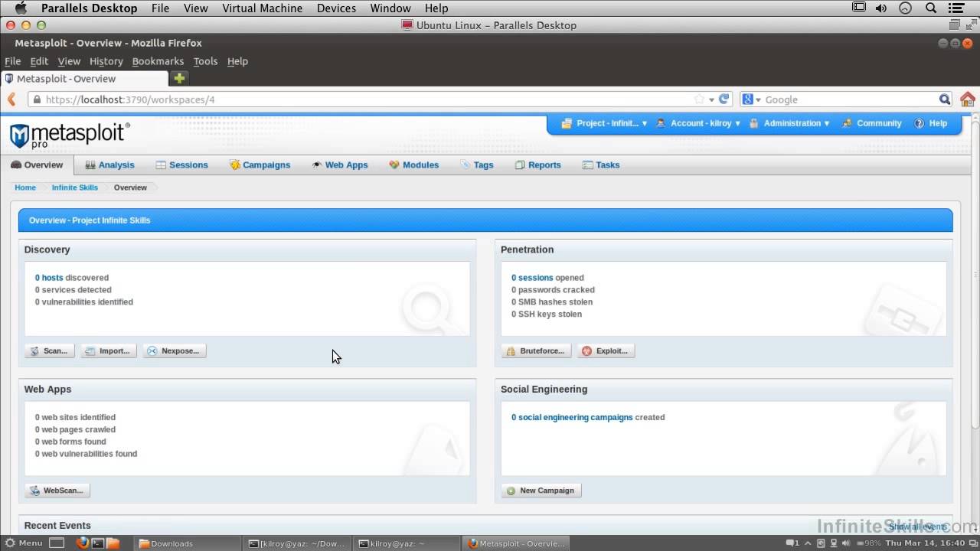Click the Bruteforce... button

pos(536,350)
